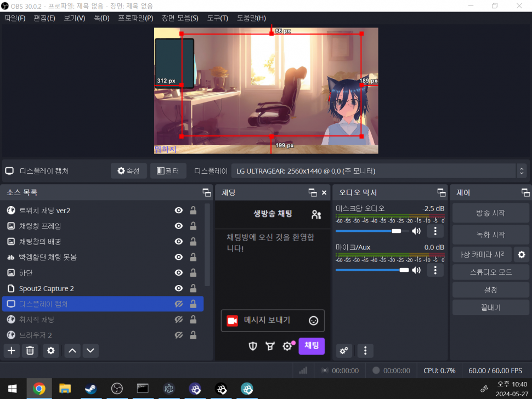Click red camera icon in message box
This screenshot has height=399, width=532.
[233, 321]
